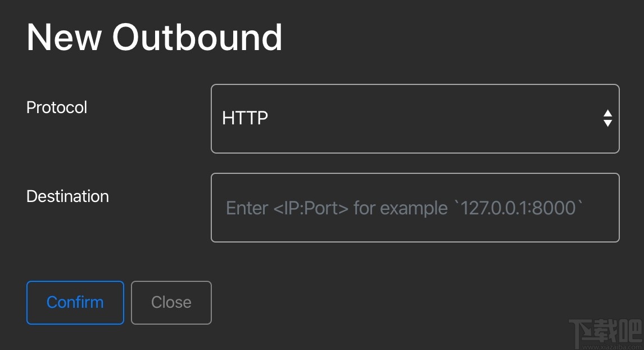Click the New Outbound heading
Viewport: 644px width, 350px height.
pyautogui.click(x=155, y=37)
